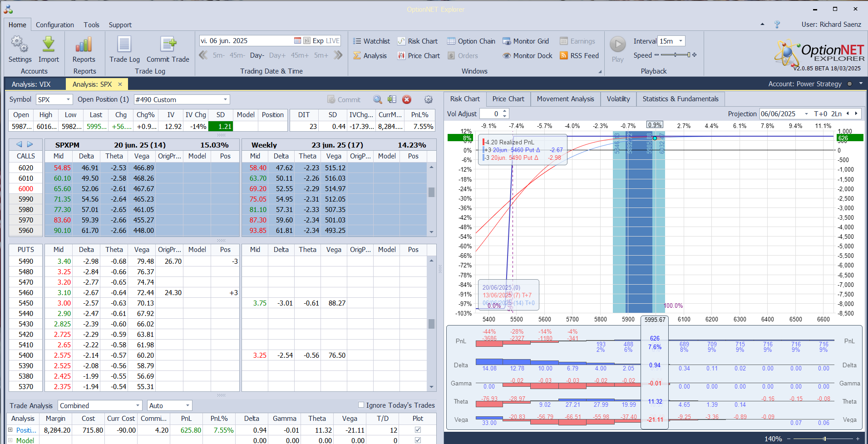
Task: Open the Trade Log icon
Action: click(124, 44)
